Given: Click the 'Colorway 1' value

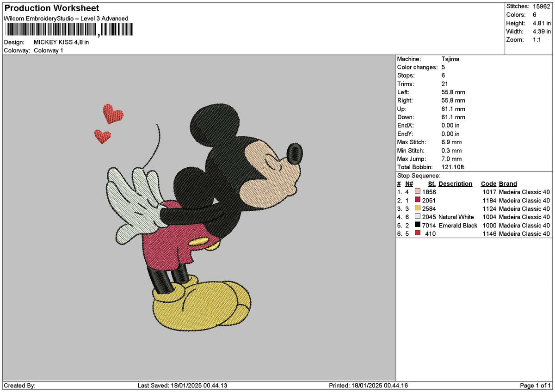Looking at the screenshot, I should (49, 50).
